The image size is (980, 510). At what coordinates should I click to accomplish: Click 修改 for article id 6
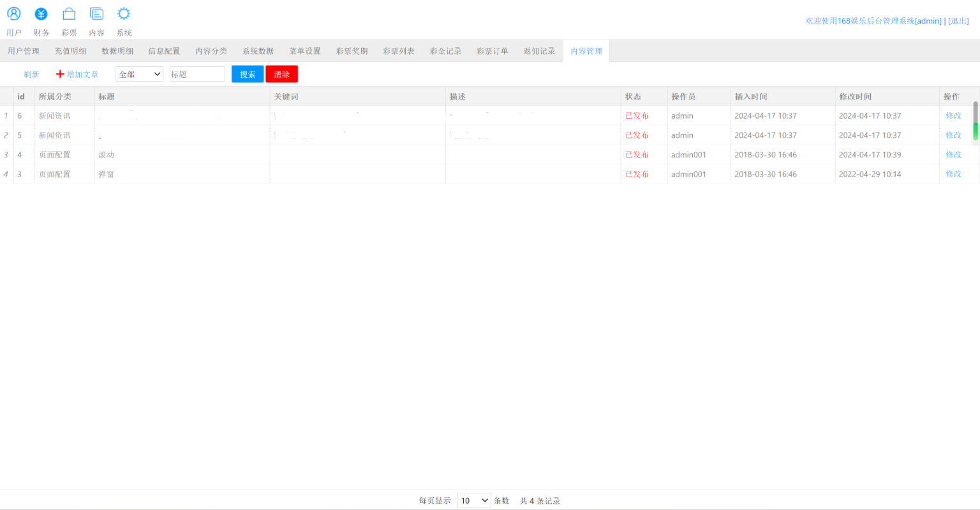tap(953, 116)
